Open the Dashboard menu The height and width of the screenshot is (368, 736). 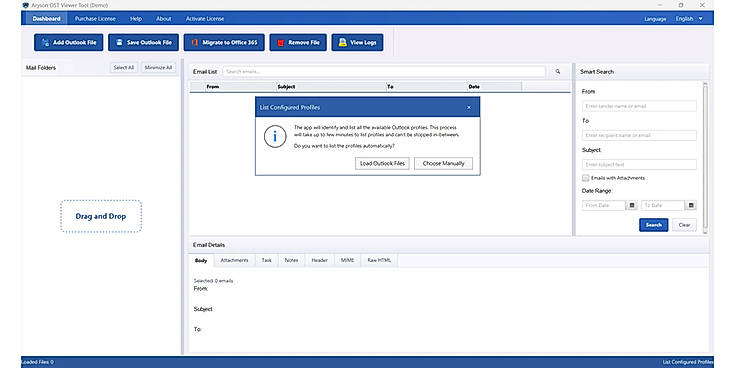tap(46, 19)
